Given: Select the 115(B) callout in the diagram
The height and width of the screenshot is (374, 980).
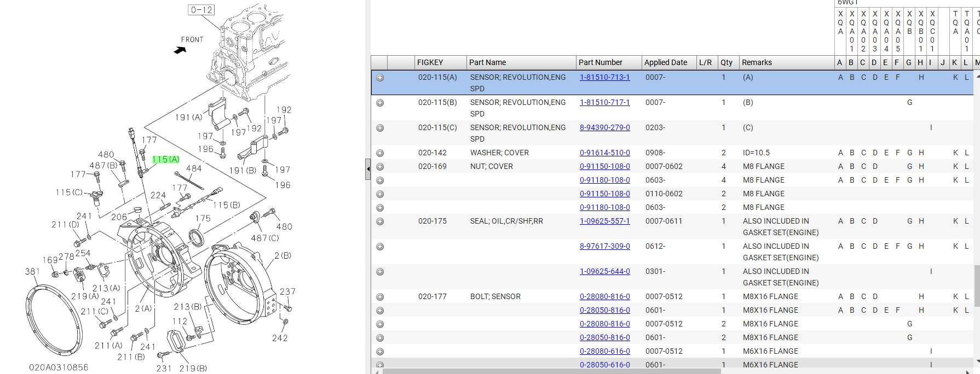Looking at the screenshot, I should [x=227, y=205].
